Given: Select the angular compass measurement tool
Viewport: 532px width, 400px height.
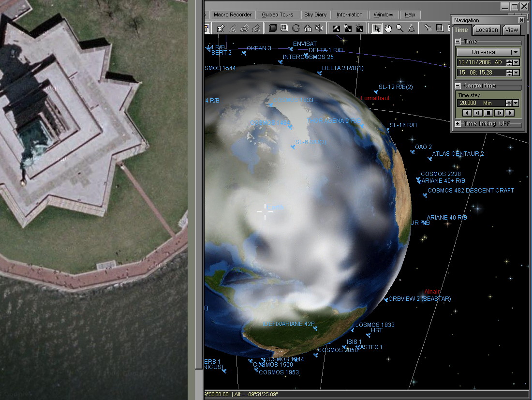Looking at the screenshot, I should [x=411, y=28].
